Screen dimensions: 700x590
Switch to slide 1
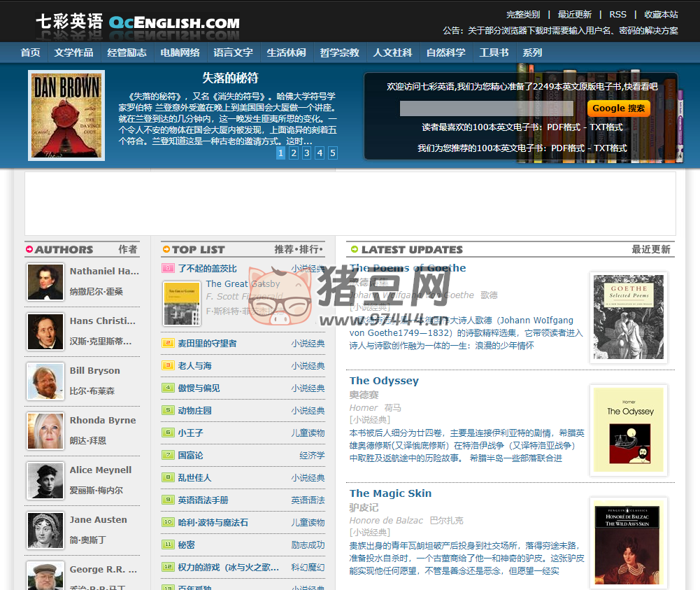point(280,153)
